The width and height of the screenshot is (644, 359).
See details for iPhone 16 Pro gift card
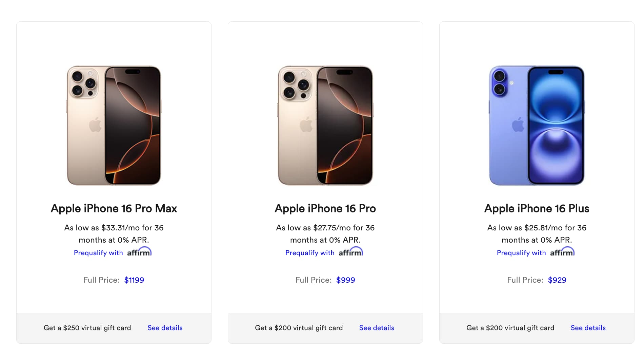[x=377, y=328]
